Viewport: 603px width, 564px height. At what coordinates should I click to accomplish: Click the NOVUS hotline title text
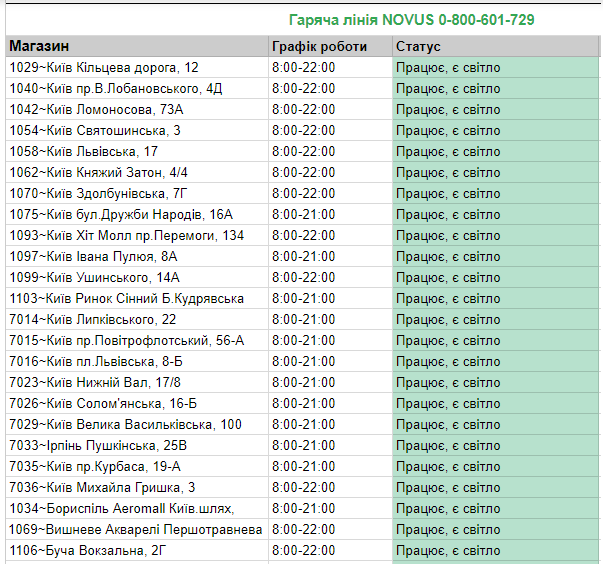coord(410,20)
